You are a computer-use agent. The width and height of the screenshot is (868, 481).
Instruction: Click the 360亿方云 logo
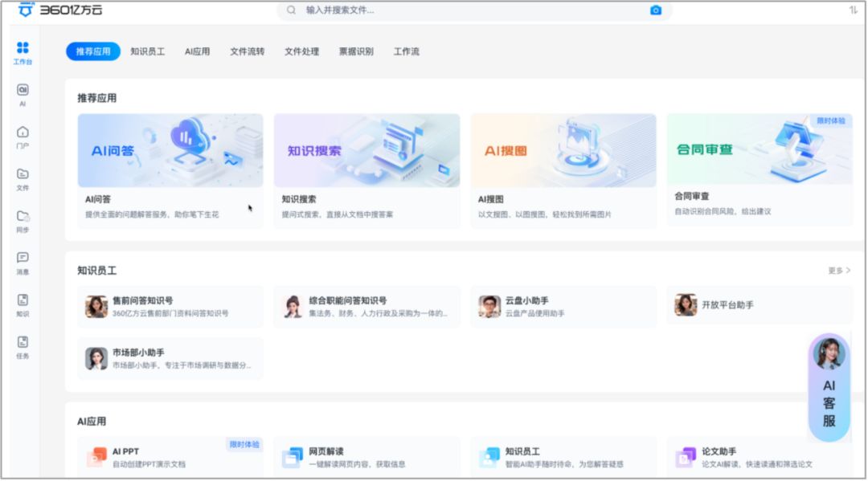[60, 10]
